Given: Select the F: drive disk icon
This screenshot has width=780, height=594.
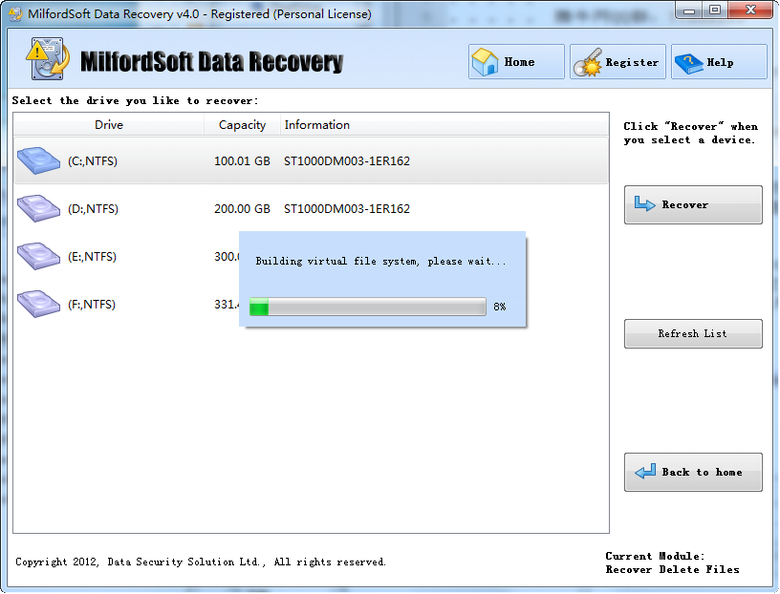Looking at the screenshot, I should pos(38,303).
